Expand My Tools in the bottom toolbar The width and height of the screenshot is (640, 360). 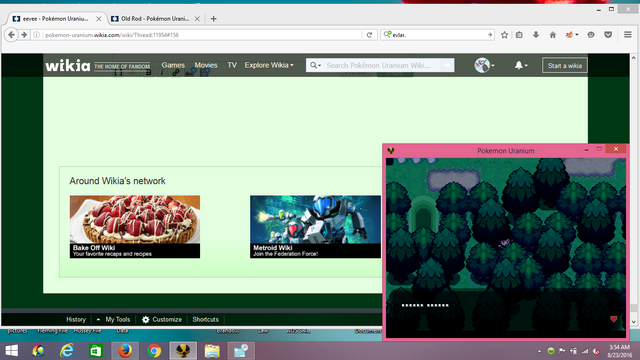113,320
